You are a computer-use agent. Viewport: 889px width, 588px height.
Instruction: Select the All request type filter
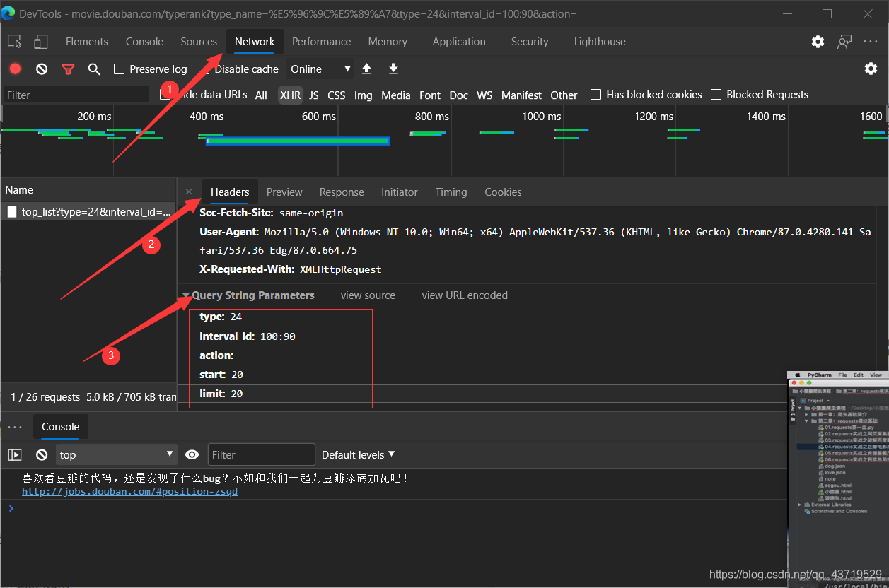pos(261,95)
